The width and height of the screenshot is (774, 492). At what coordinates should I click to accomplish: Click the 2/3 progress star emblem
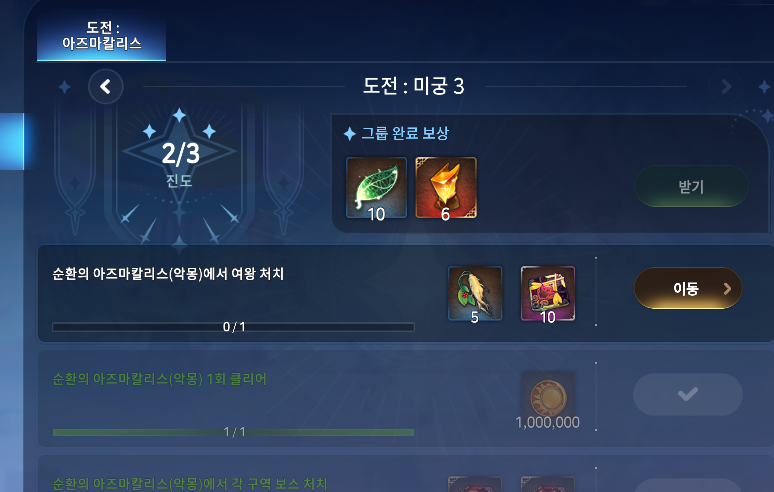point(179,153)
